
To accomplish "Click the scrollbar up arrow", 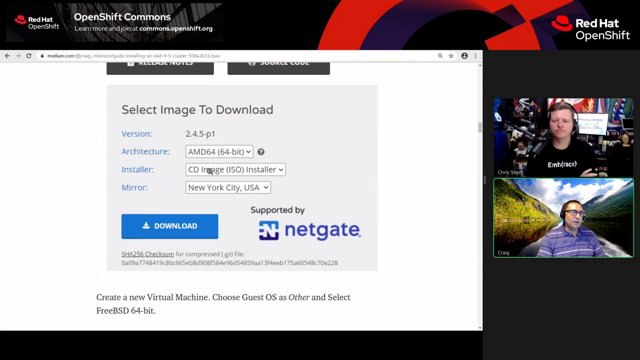I will click(x=480, y=65).
